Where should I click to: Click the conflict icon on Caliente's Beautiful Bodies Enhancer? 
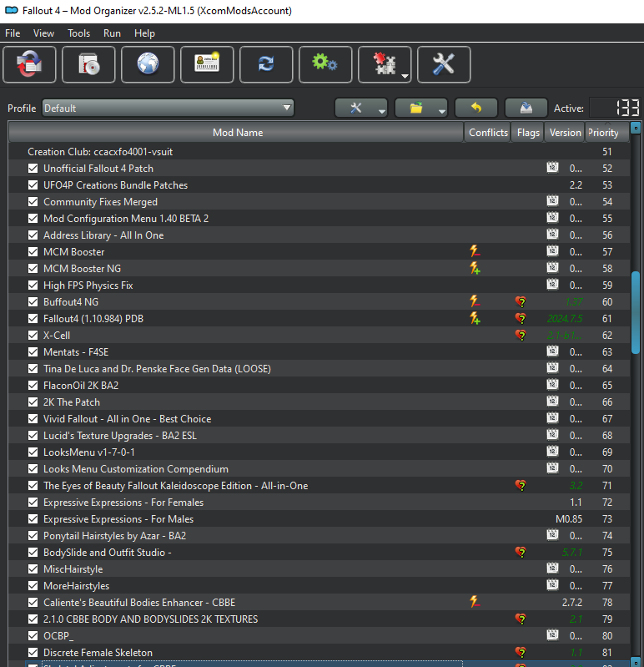click(475, 602)
